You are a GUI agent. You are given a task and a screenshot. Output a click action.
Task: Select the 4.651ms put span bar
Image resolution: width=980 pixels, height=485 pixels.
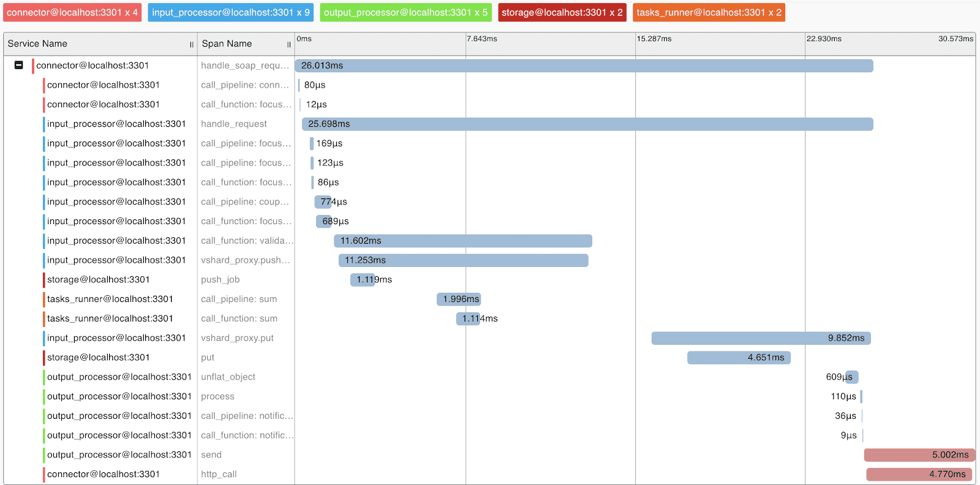point(739,358)
